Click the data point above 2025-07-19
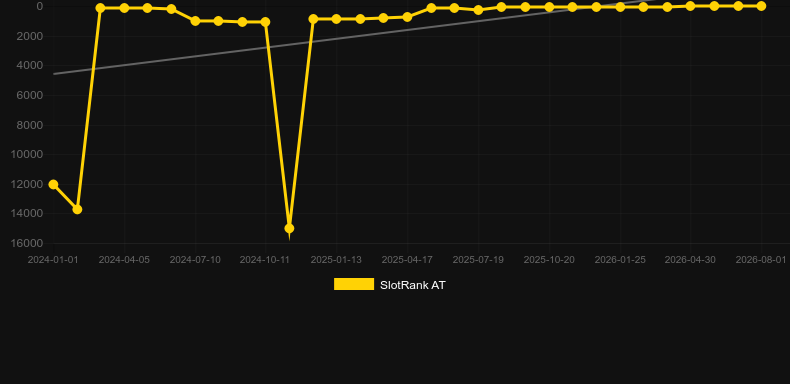This screenshot has height=384, width=790. click(x=478, y=10)
